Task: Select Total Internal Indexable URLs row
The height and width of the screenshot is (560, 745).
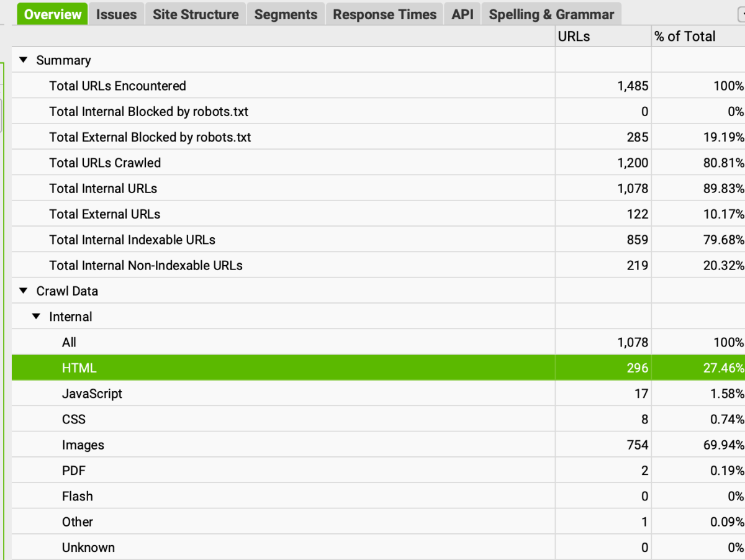Action: [132, 240]
